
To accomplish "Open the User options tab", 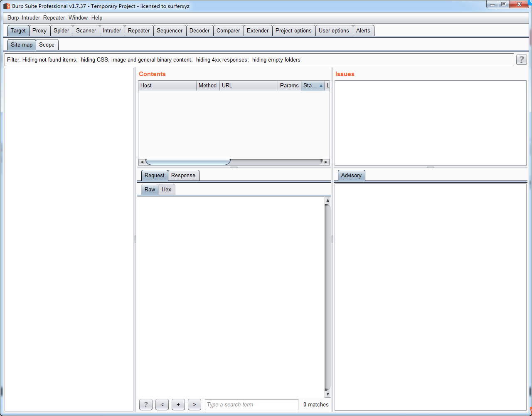I will pyautogui.click(x=334, y=31).
